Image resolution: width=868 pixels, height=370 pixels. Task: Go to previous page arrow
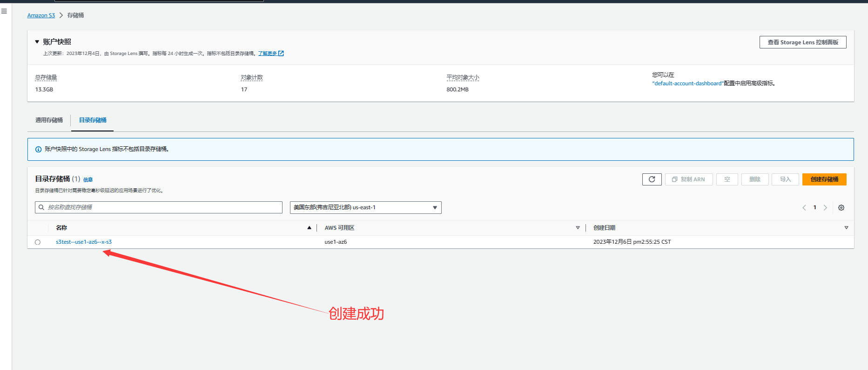804,208
